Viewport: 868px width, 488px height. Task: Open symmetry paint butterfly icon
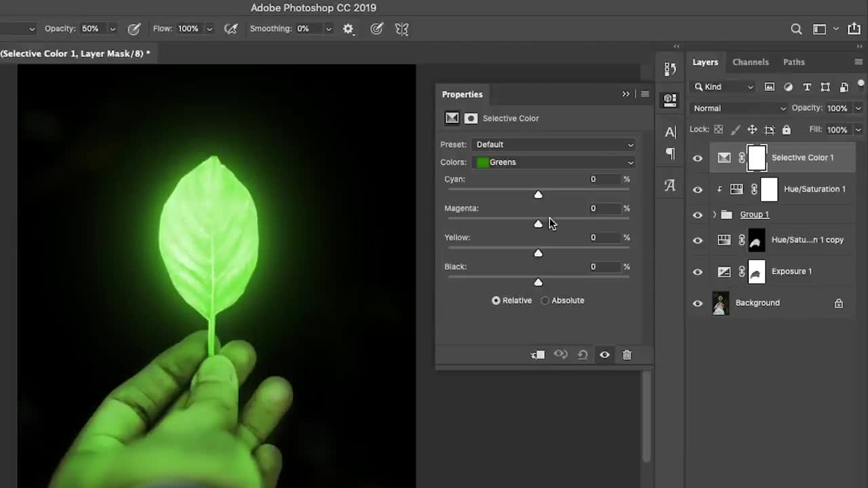(x=402, y=29)
